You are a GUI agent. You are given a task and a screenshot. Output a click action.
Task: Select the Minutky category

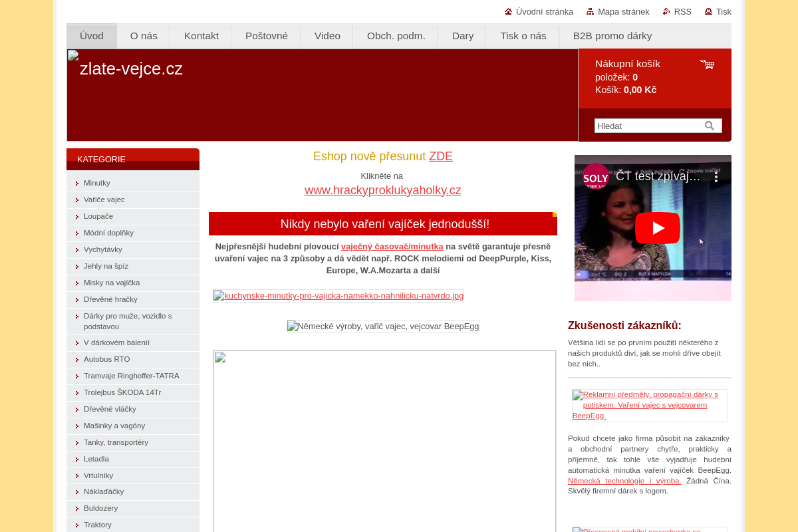pyautogui.click(x=97, y=183)
